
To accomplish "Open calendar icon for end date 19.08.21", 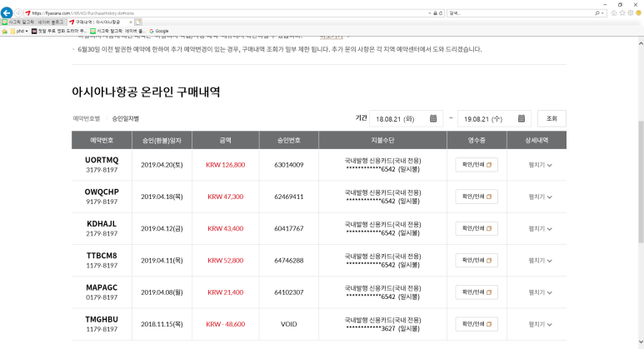I will 522,118.
